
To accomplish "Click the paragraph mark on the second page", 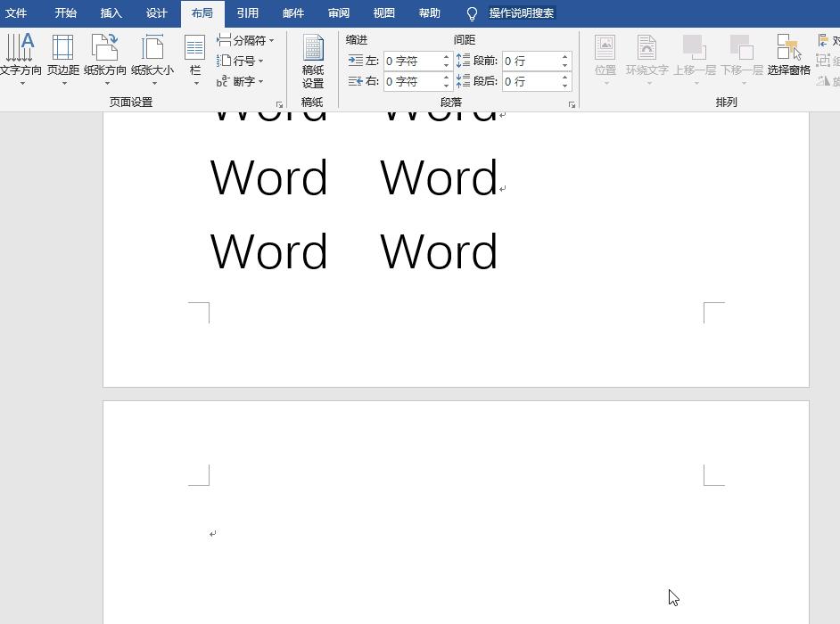I will point(211,533).
